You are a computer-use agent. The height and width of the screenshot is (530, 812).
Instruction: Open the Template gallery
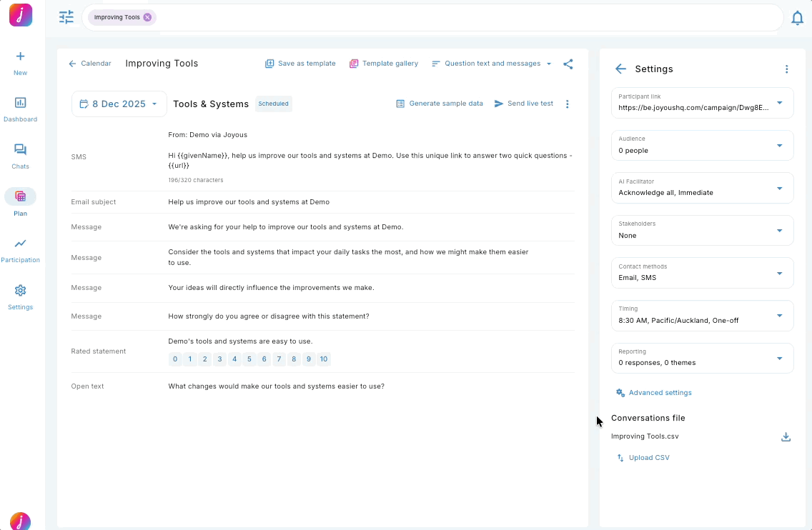[x=384, y=63]
